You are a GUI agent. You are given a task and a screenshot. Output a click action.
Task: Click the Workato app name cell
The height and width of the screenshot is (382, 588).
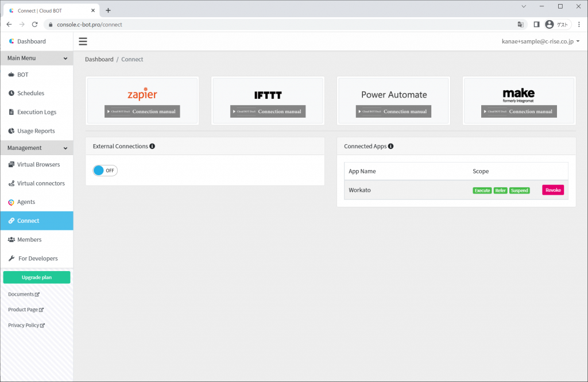pos(359,190)
